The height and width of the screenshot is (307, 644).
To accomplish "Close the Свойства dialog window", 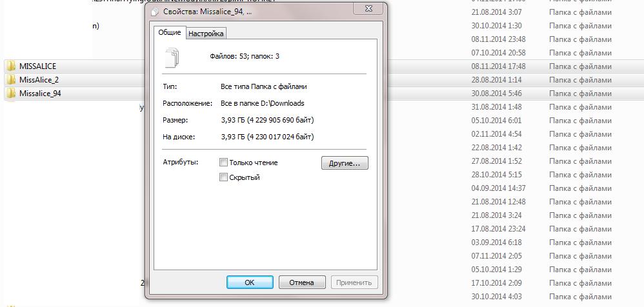I will coord(368,8).
